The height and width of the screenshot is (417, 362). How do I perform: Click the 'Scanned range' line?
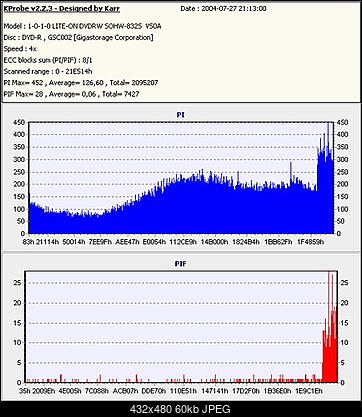pyautogui.click(x=48, y=71)
